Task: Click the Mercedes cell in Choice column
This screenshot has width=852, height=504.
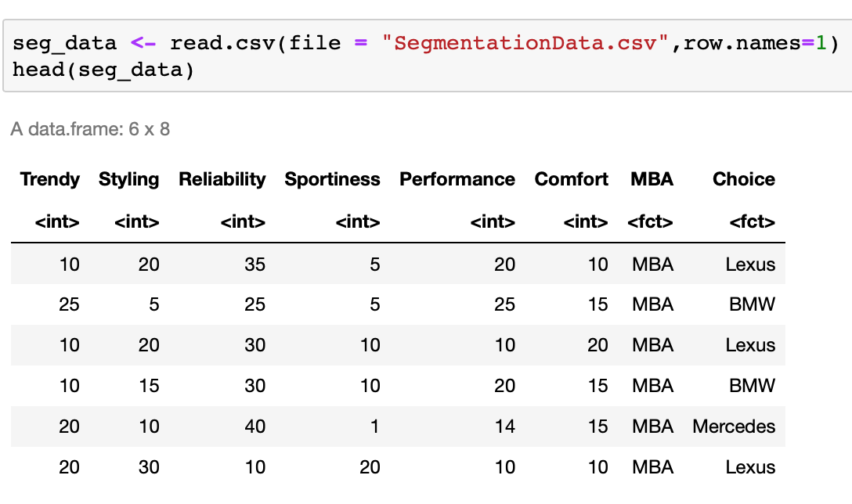Action: pyautogui.click(x=734, y=427)
